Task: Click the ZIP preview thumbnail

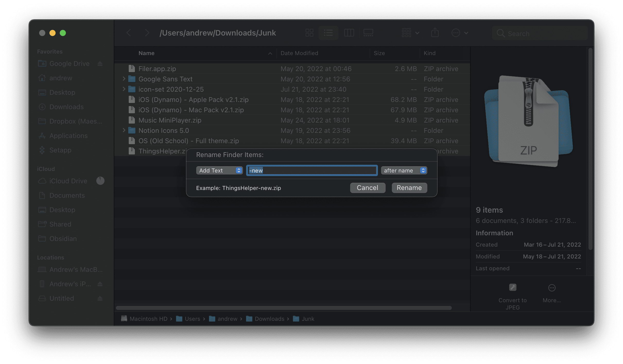Action: [529, 121]
